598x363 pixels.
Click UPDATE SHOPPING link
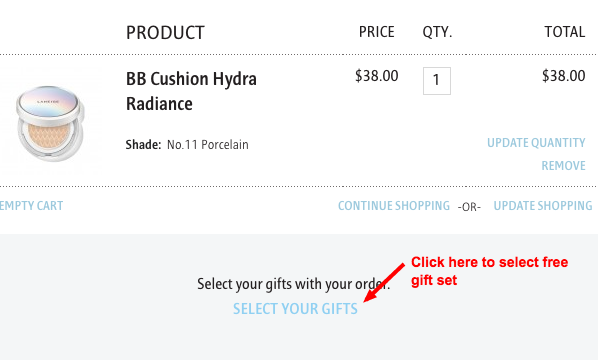click(543, 206)
